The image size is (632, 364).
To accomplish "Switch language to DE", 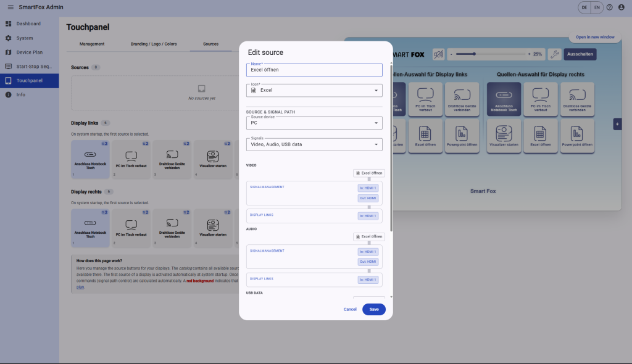I will pyautogui.click(x=584, y=7).
